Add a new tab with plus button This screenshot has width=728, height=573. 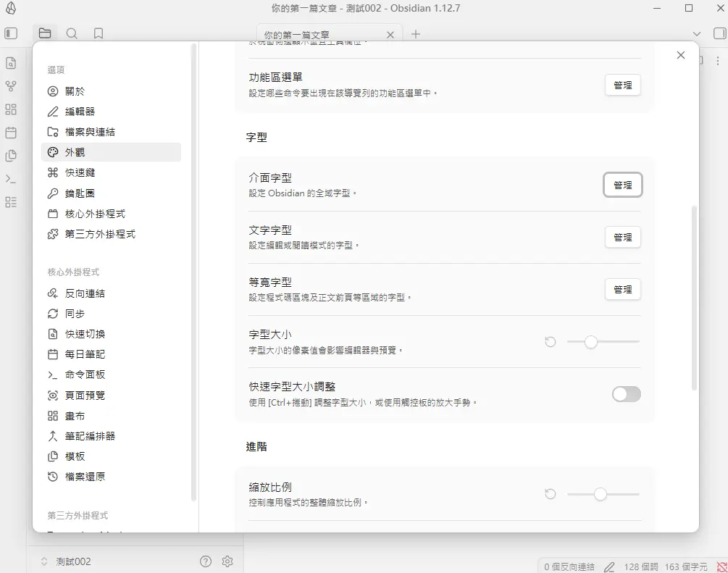pyautogui.click(x=416, y=34)
